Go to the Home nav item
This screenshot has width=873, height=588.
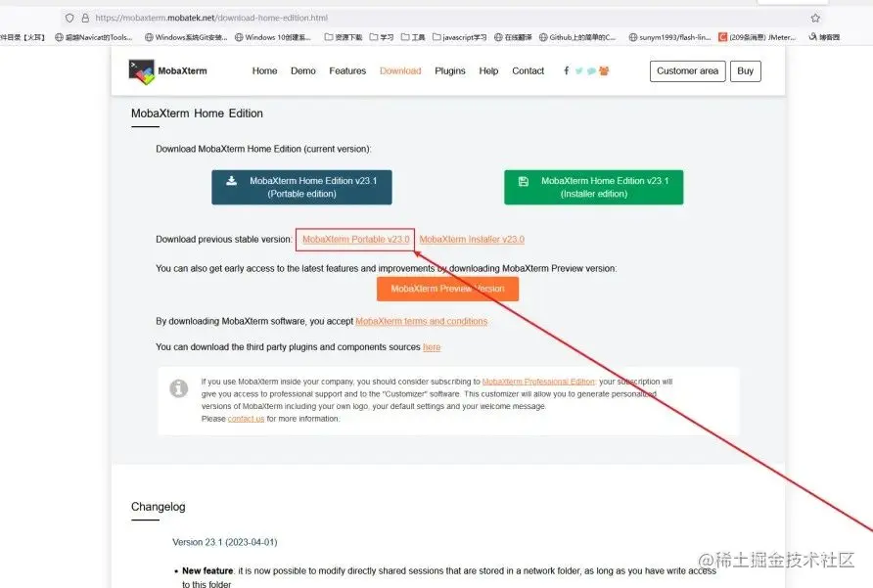click(x=264, y=70)
